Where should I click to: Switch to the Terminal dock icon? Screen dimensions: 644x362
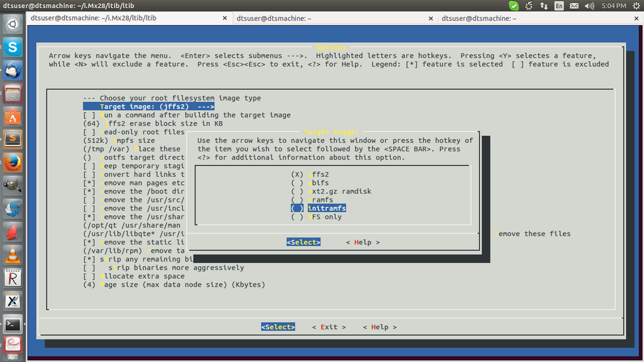point(13,325)
